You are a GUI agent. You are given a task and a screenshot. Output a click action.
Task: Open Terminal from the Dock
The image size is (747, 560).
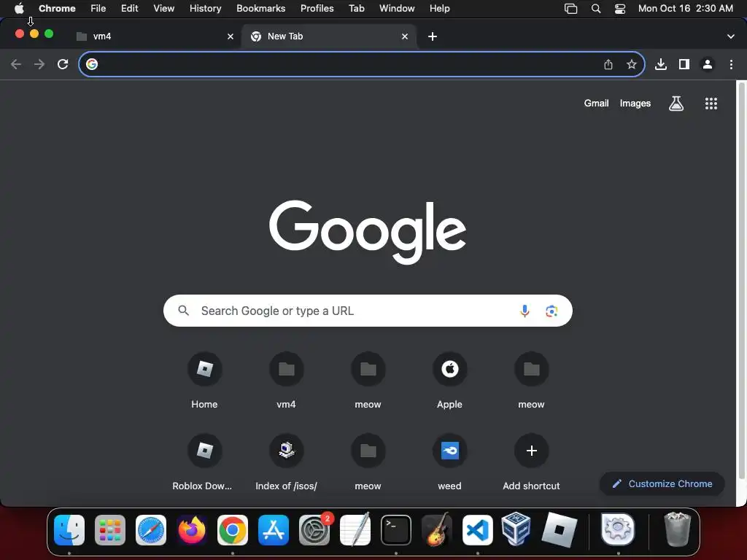[x=396, y=530]
